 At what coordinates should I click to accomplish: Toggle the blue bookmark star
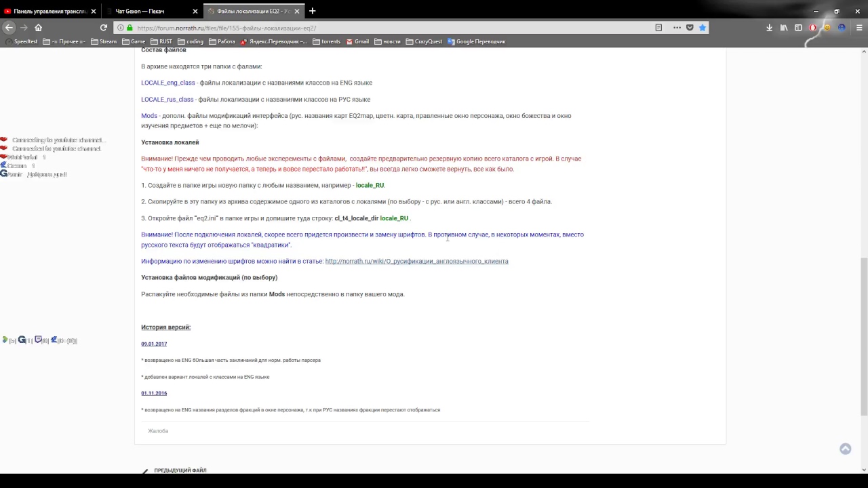[x=703, y=28]
